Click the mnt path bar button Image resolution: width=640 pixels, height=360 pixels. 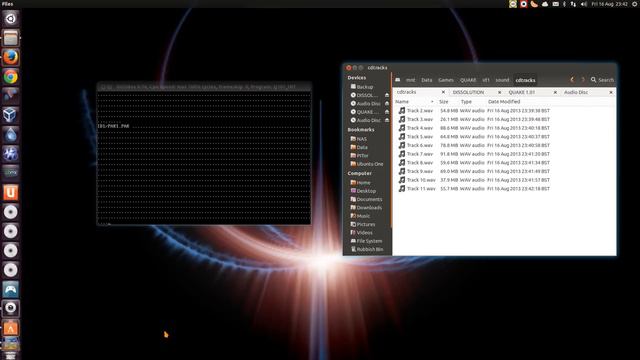click(411, 80)
